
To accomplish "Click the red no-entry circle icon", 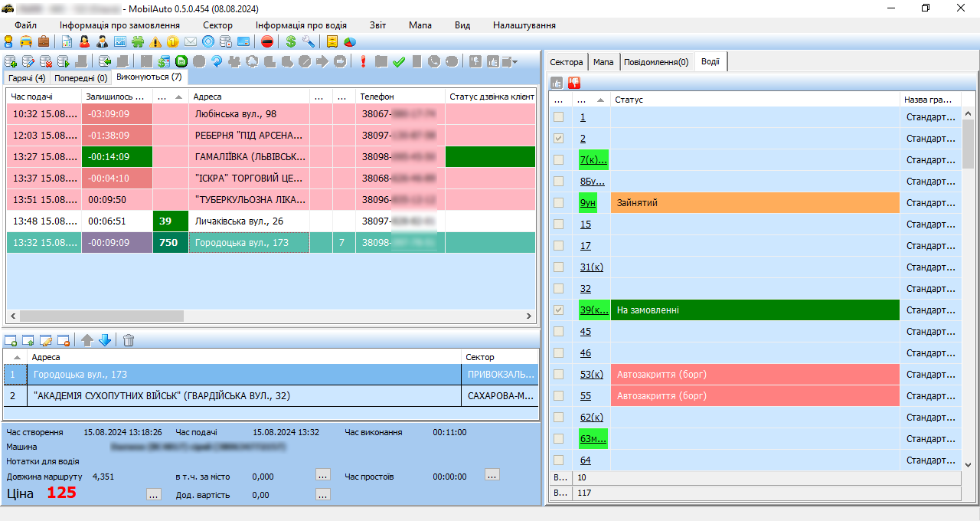I will tap(266, 41).
